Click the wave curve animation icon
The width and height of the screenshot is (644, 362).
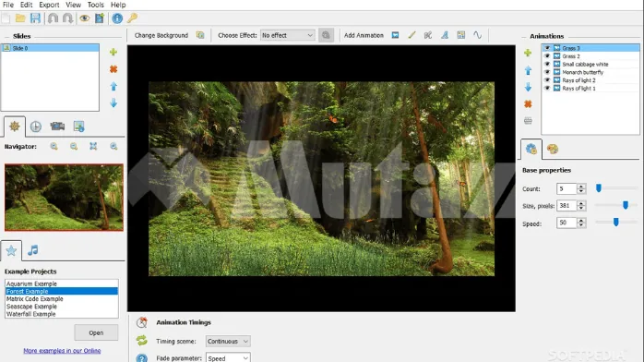pyautogui.click(x=477, y=35)
